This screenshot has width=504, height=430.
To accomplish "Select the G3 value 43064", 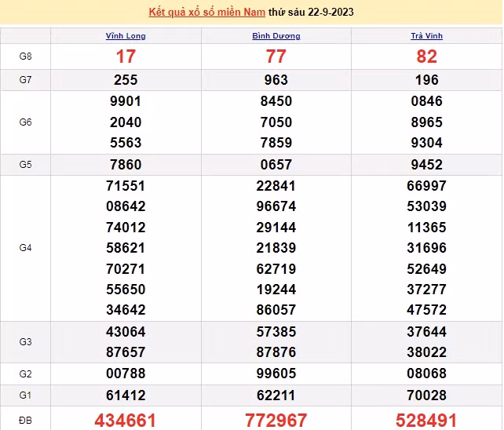I will [x=126, y=332].
